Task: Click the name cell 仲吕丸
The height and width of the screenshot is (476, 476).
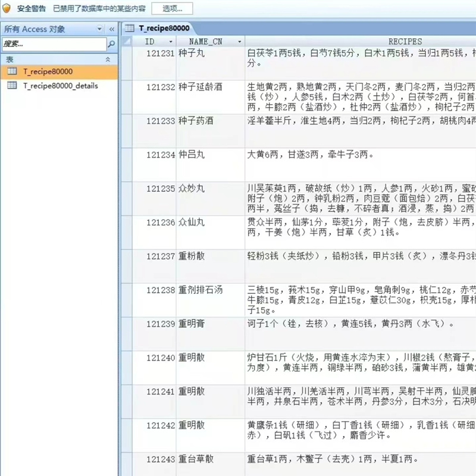Action: [x=211, y=165]
